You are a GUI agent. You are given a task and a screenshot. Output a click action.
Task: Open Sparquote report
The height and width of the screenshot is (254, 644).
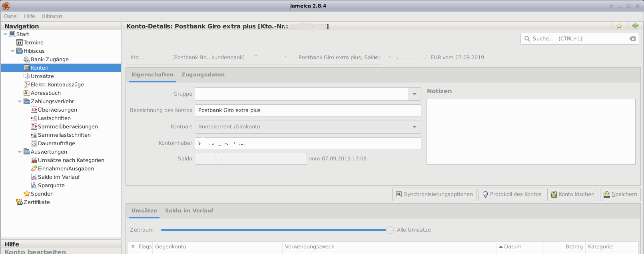point(51,185)
